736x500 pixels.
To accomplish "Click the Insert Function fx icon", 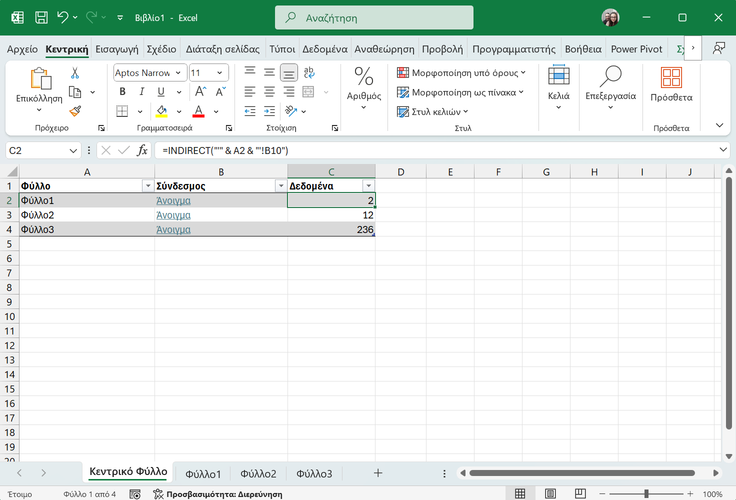I will point(142,150).
